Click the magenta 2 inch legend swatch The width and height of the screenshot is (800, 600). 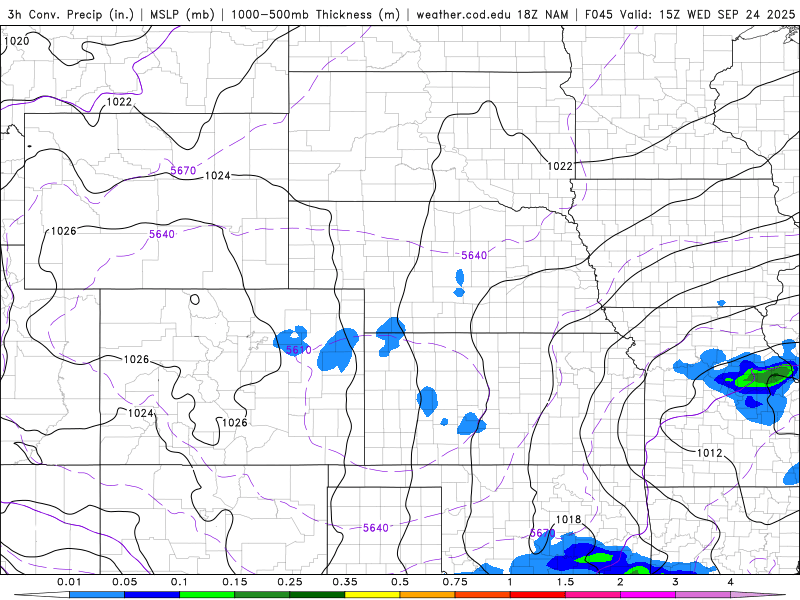[x=648, y=595]
